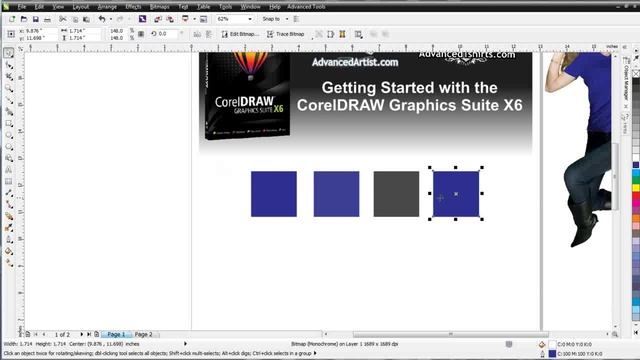Click the Cut scissors icon
Screen dimensions: 640x360
pos(63,19)
